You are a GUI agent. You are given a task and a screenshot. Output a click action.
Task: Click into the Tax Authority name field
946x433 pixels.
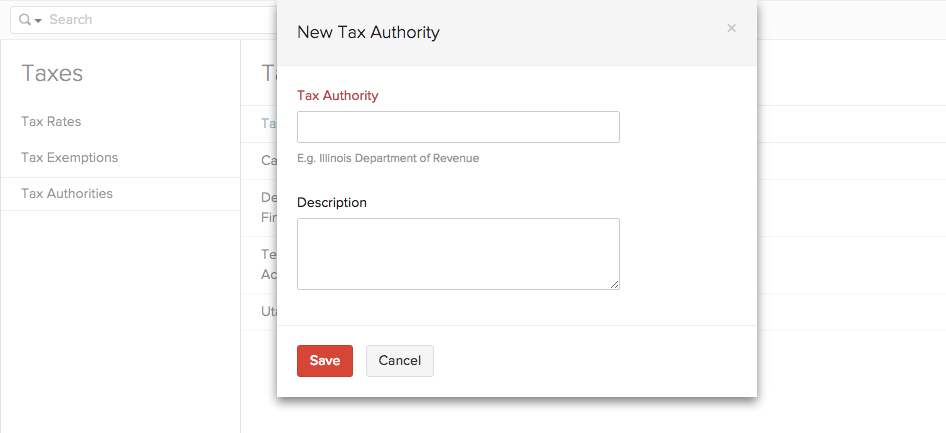458,127
